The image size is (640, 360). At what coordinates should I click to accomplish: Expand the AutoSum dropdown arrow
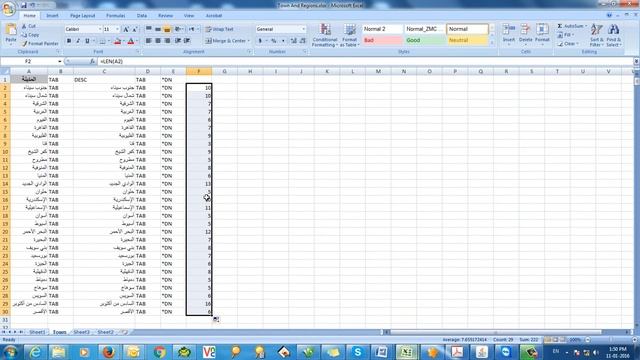(x=586, y=26)
